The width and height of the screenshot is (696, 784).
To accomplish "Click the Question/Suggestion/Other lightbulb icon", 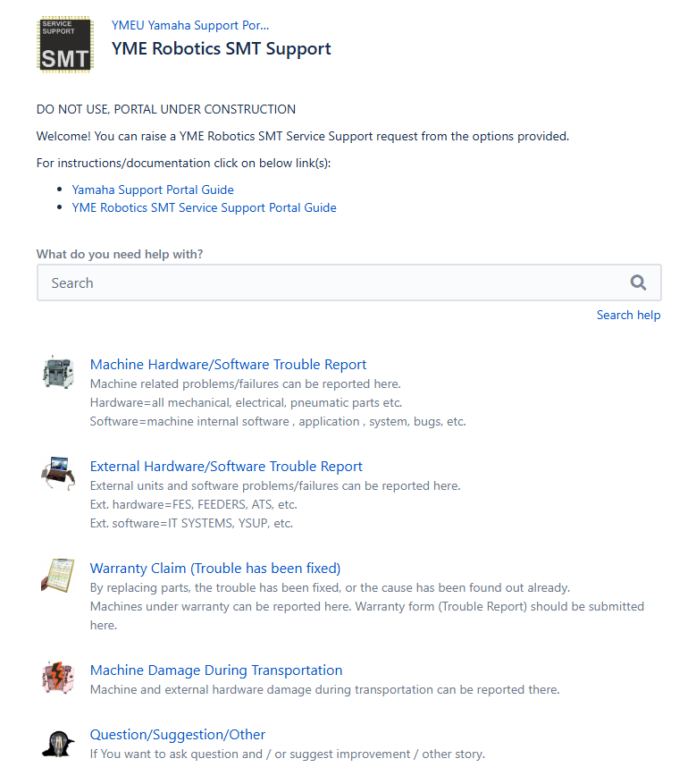I will pyautogui.click(x=58, y=744).
